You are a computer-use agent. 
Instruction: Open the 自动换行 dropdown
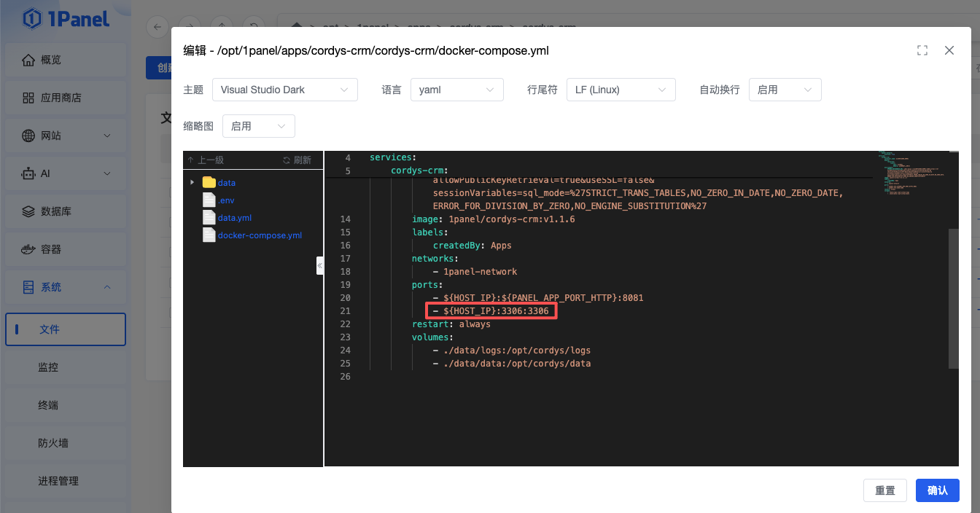(785, 90)
